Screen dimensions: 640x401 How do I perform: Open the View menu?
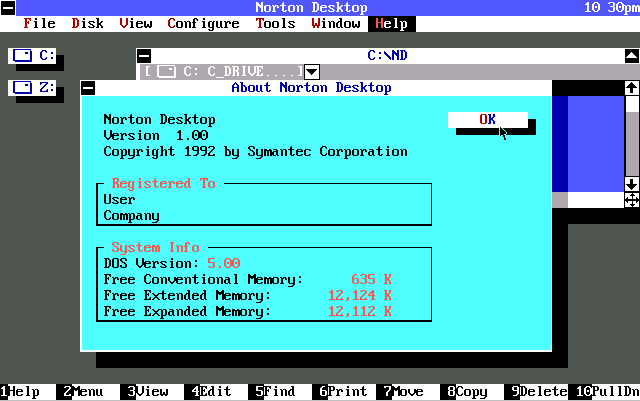pos(136,24)
